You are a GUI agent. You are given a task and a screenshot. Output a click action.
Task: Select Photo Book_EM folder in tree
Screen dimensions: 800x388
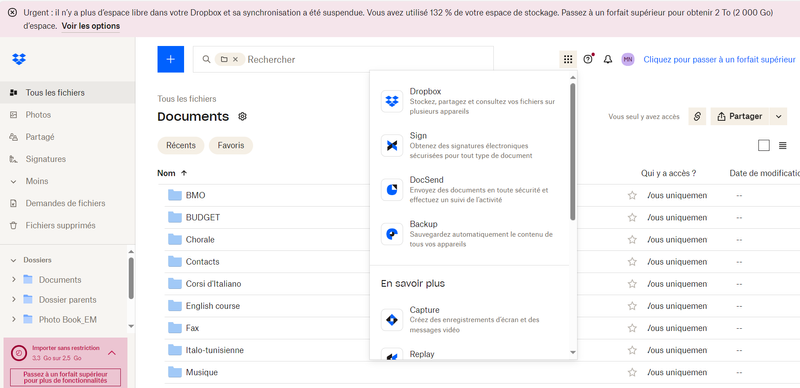pyautogui.click(x=68, y=320)
